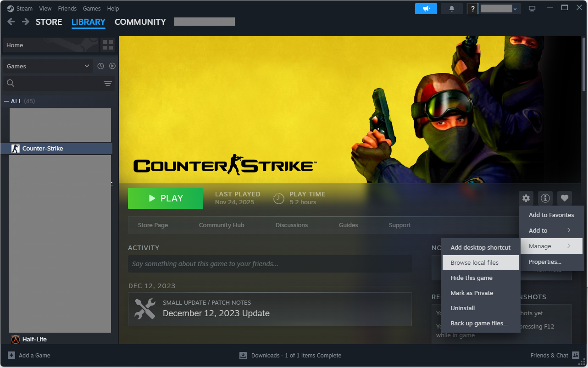Select Counter-Strike in the game list
Viewport: 588px width, 368px height.
(x=56, y=149)
